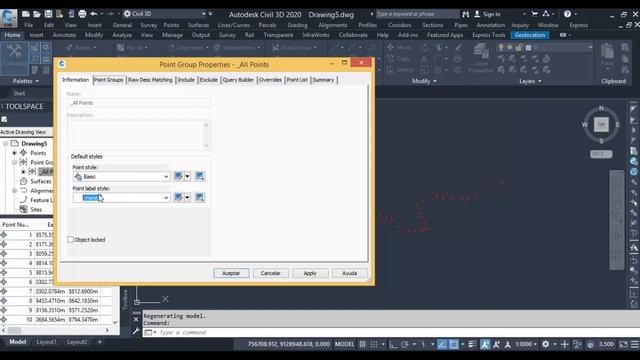This screenshot has width=640, height=360.
Task: Click the binoculars search icon
Action: pyautogui.click(x=466, y=14)
